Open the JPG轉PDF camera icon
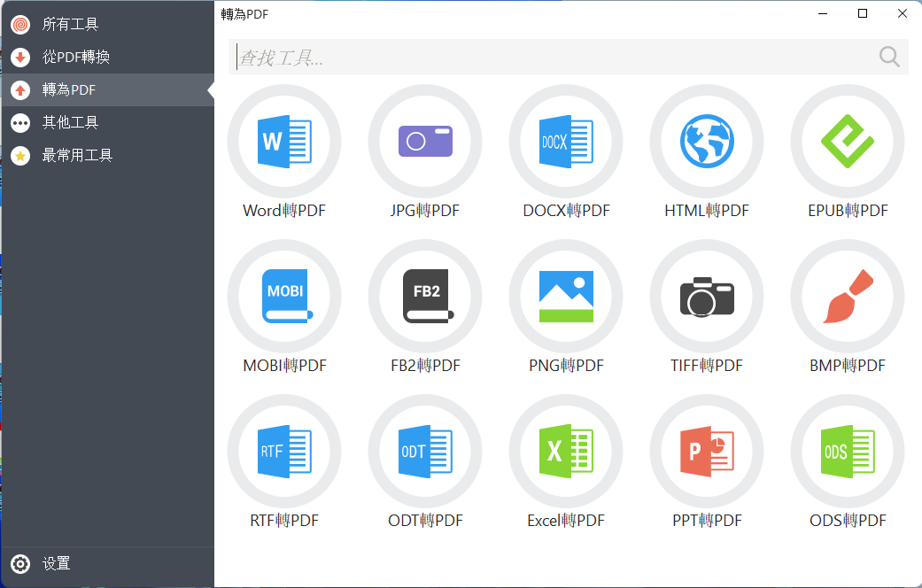Screen dimensions: 922x588 [425, 142]
